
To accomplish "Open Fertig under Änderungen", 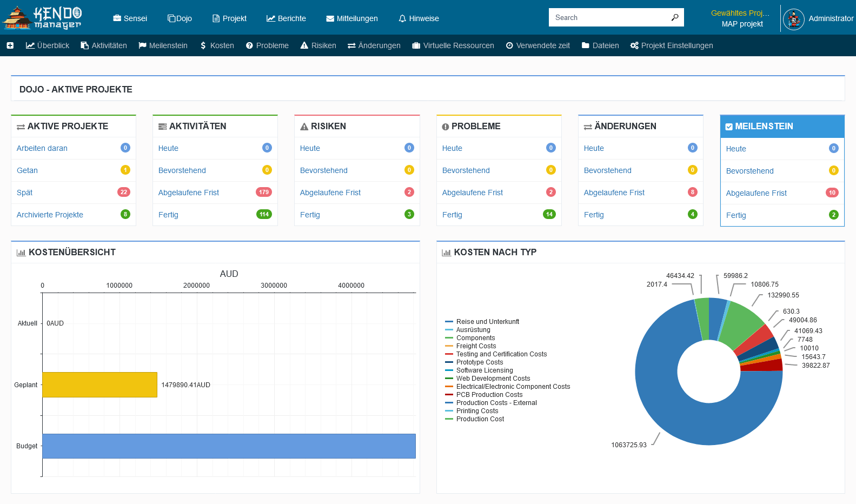I will pyautogui.click(x=594, y=215).
